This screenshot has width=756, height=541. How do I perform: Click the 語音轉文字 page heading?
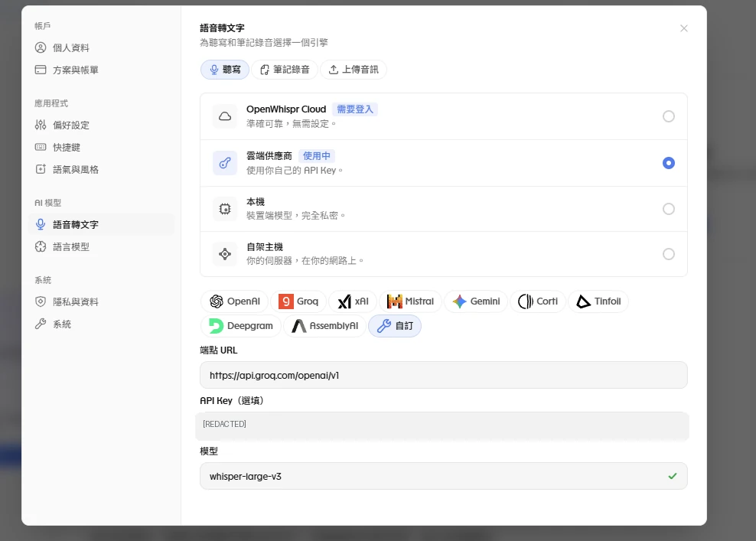coord(222,28)
